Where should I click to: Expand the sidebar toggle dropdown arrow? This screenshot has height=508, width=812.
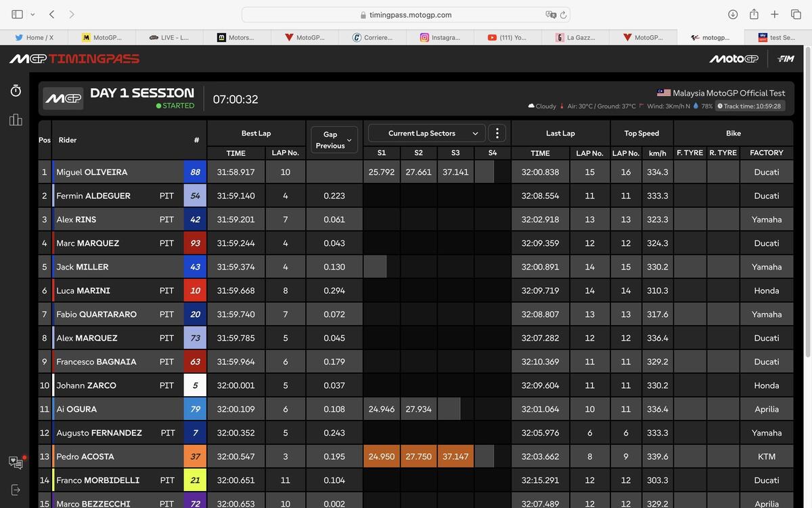(32, 14)
